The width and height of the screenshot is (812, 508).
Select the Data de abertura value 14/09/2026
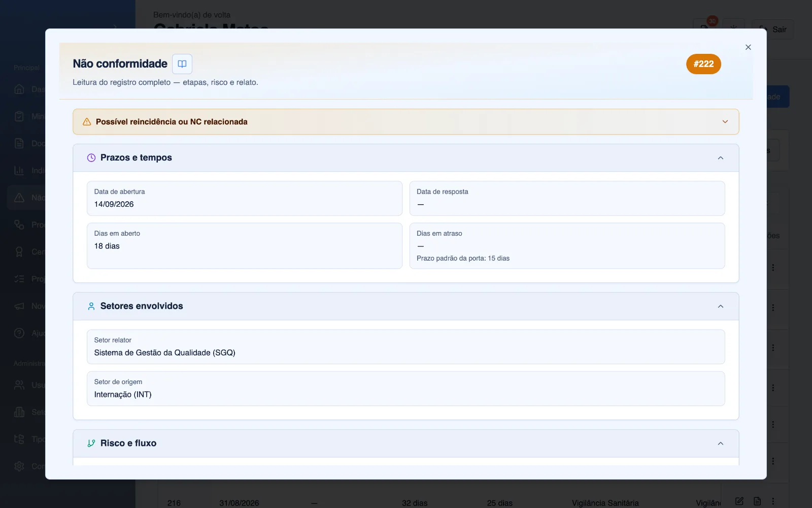click(114, 204)
